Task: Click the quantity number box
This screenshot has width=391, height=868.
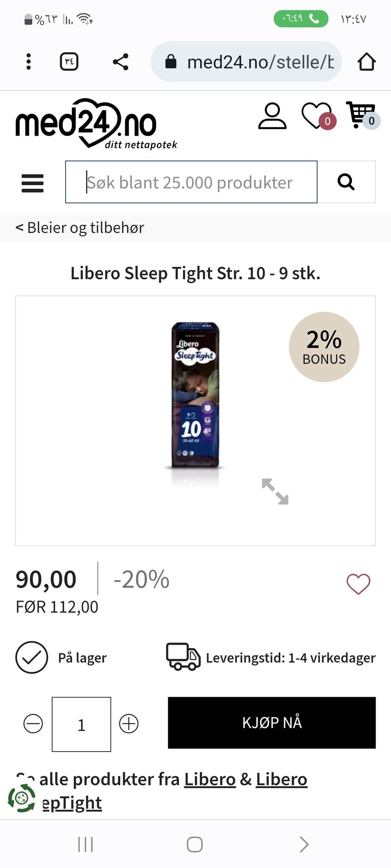Action: click(x=81, y=724)
